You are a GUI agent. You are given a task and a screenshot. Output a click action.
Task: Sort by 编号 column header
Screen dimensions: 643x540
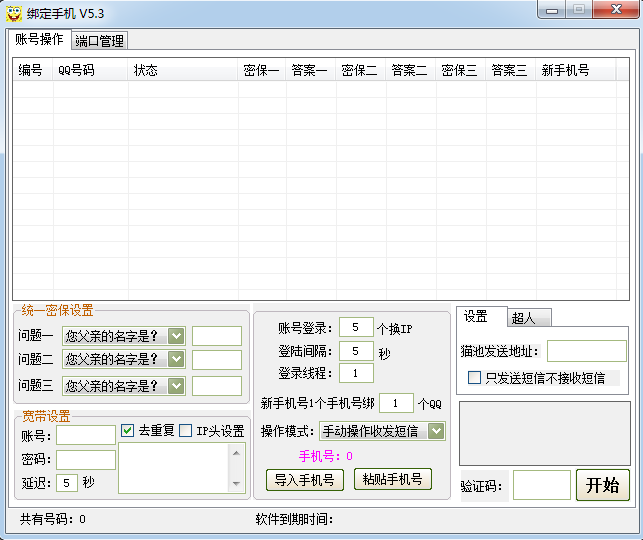(32, 70)
